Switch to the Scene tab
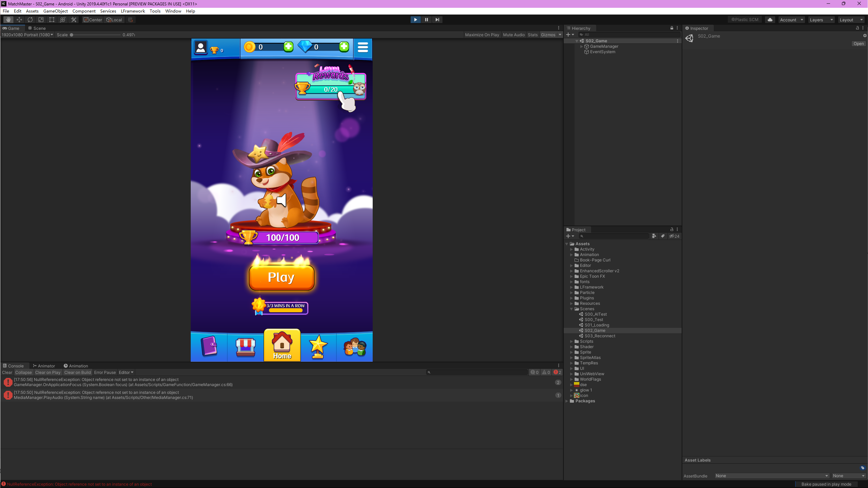This screenshot has height=488, width=868. click(37, 28)
